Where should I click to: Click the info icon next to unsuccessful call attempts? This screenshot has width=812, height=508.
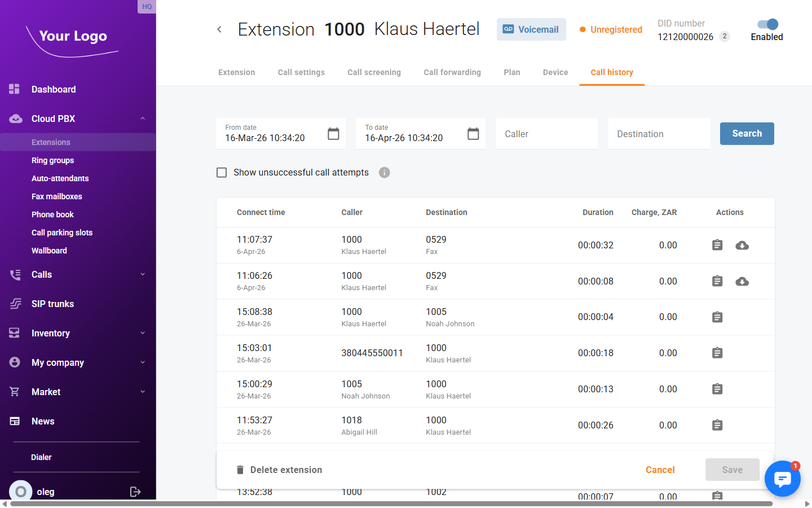pyautogui.click(x=385, y=172)
